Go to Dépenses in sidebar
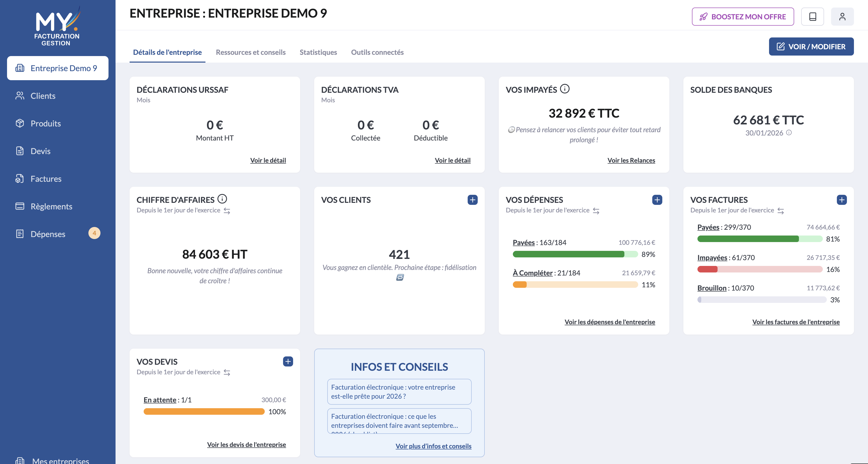 [58, 234]
